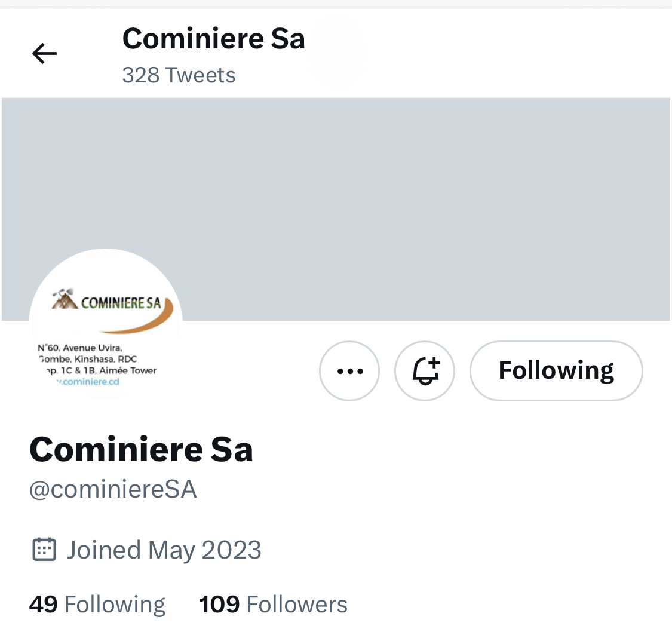Click the @cominiereSA handle

(113, 489)
